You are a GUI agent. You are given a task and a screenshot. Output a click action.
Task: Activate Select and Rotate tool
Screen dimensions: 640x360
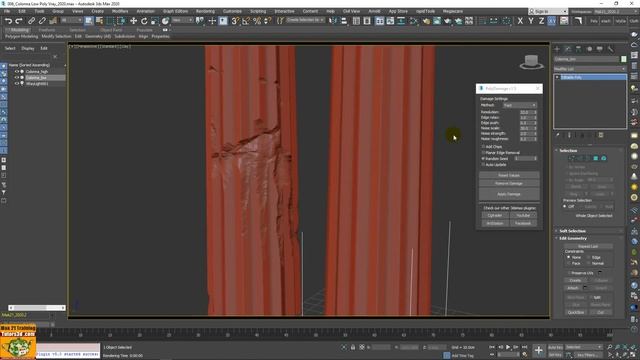point(144,21)
